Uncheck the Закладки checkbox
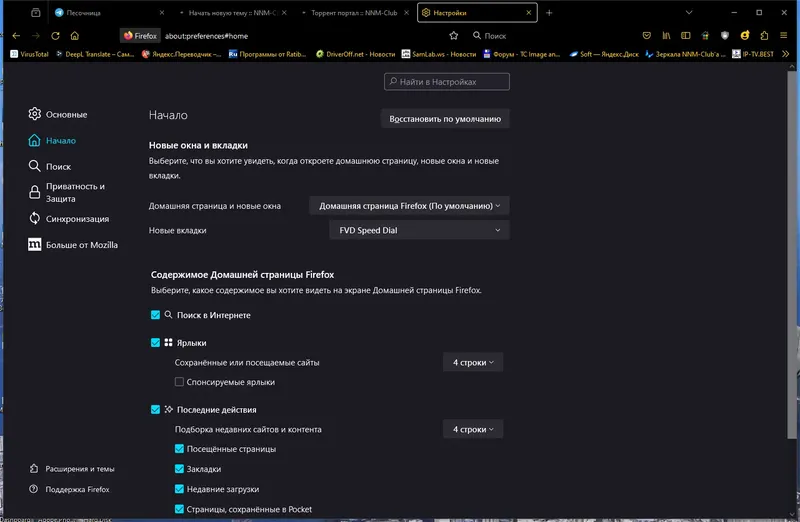800x522 pixels. click(179, 469)
